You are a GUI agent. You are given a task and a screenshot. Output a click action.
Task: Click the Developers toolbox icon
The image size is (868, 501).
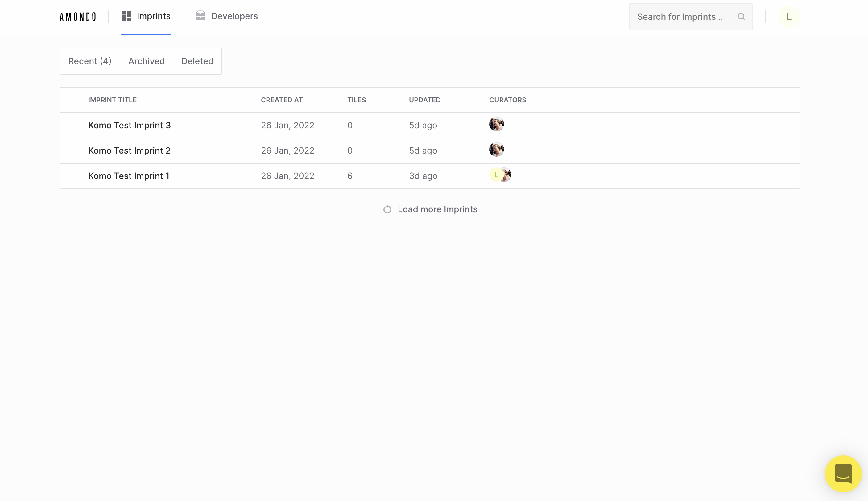(200, 16)
